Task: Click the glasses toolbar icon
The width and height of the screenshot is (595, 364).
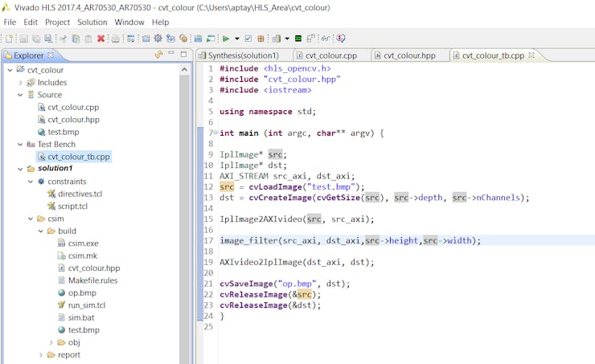Action: pyautogui.click(x=326, y=39)
